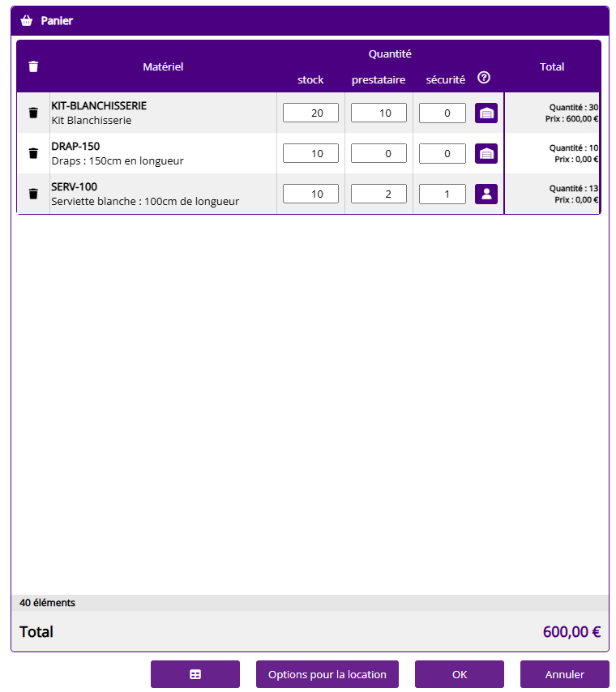Edit stock quantity field for DRAP-150
This screenshot has height=692, width=616.
tap(310, 154)
